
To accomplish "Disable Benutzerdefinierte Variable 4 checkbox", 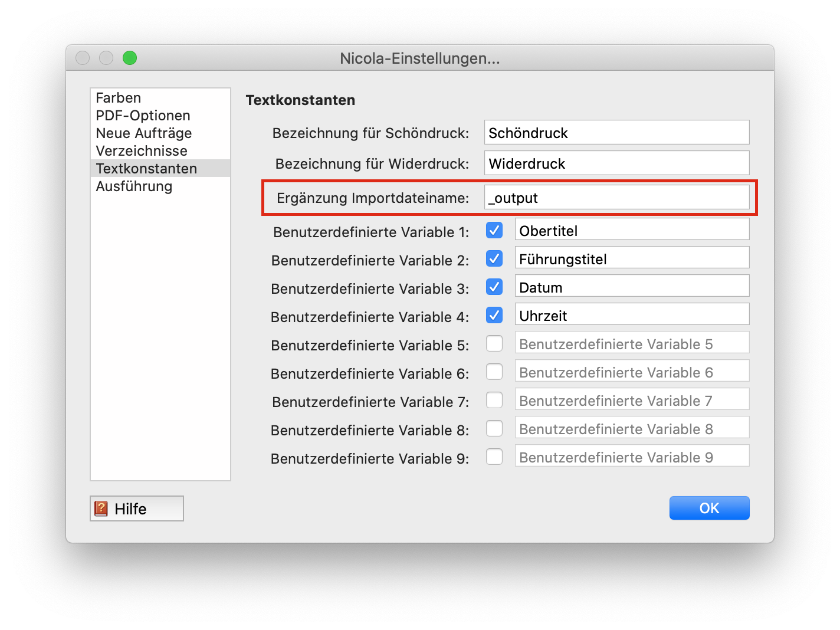I will tap(494, 315).
